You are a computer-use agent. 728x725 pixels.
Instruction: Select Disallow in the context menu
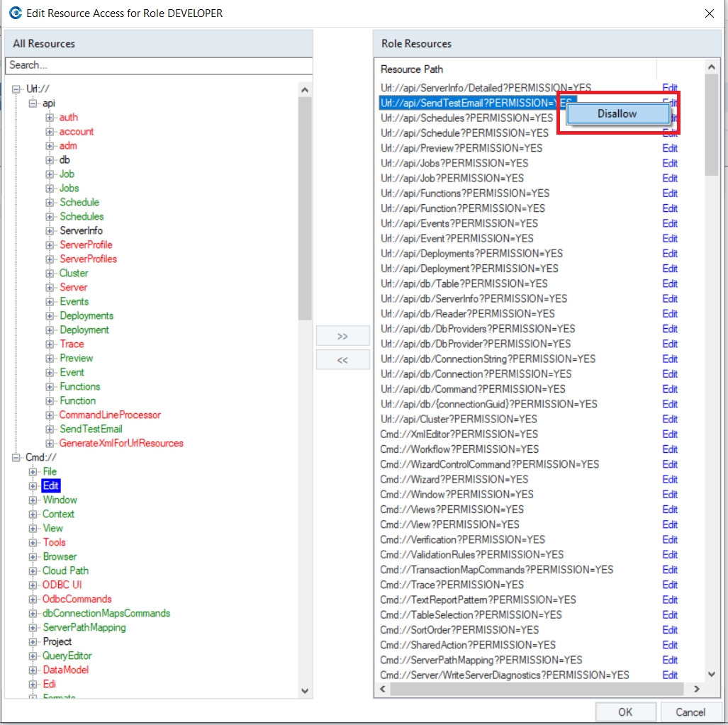click(x=617, y=113)
